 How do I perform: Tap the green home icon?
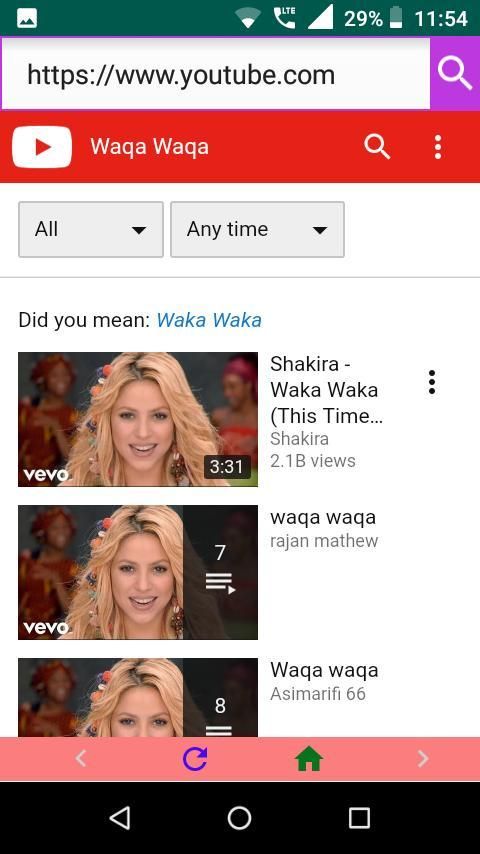point(309,759)
